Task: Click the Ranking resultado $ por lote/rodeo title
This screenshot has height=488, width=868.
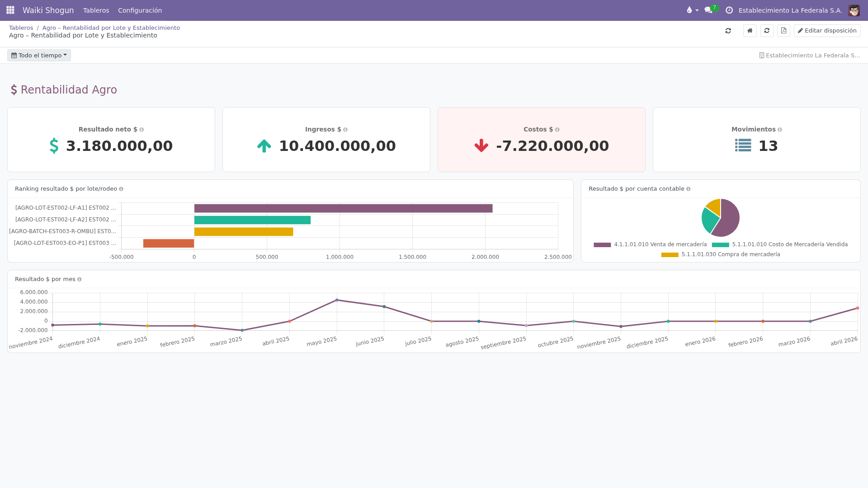Action: coord(66,189)
